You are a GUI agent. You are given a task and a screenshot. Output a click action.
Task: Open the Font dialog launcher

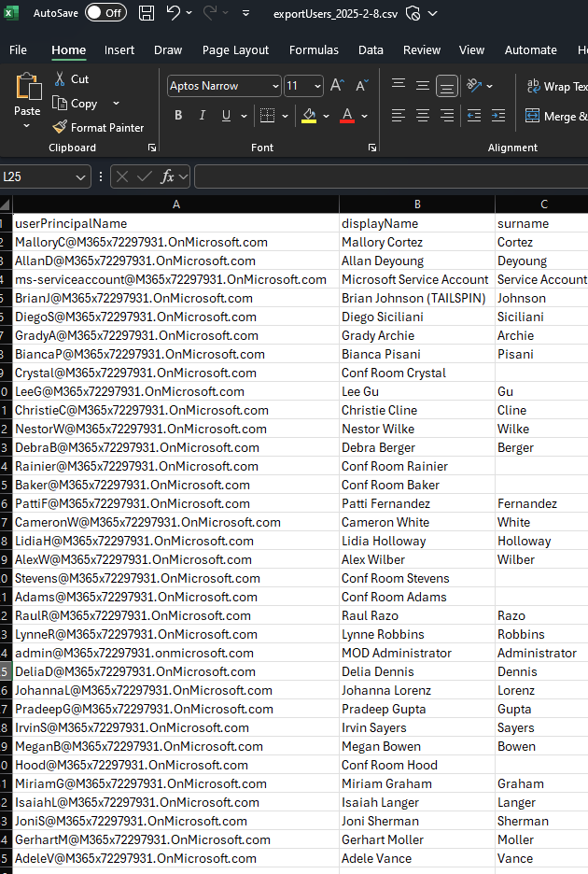click(x=372, y=148)
